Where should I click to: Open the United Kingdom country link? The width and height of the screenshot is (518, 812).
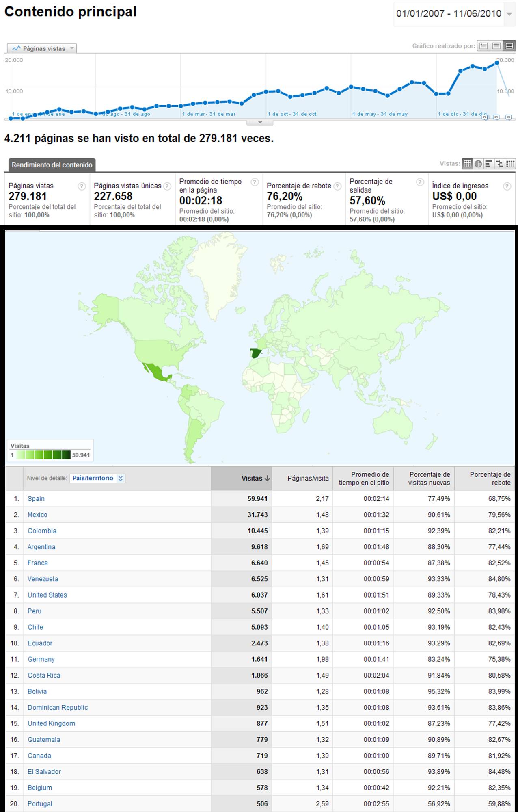pyautogui.click(x=51, y=723)
